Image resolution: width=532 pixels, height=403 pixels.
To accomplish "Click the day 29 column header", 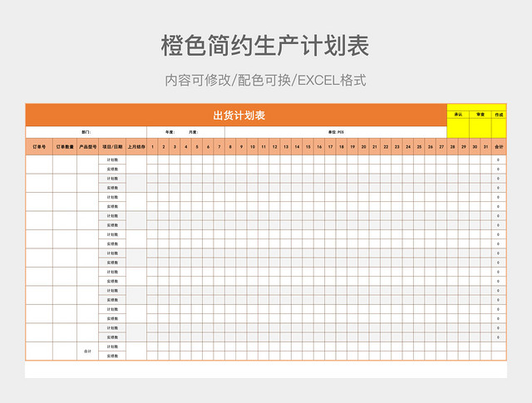I will point(464,147).
